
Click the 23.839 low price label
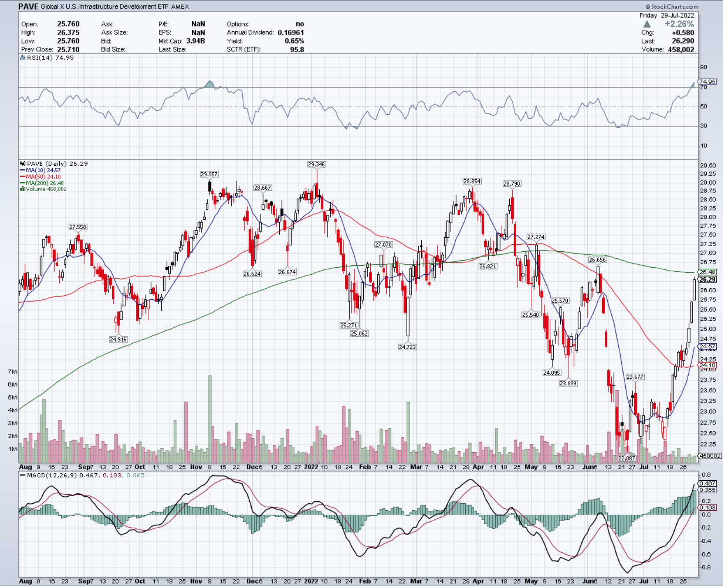click(x=568, y=383)
